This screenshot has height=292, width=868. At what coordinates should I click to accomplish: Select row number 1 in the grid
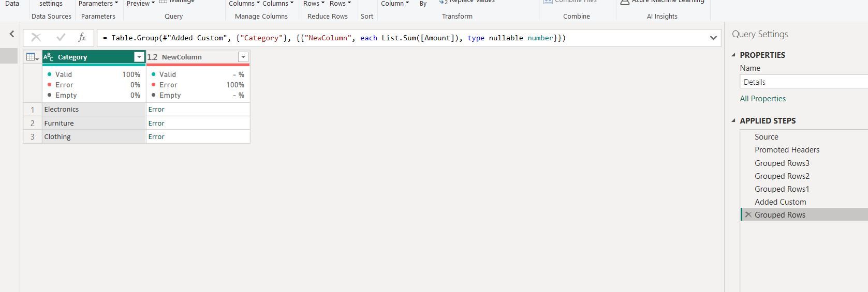[33, 109]
